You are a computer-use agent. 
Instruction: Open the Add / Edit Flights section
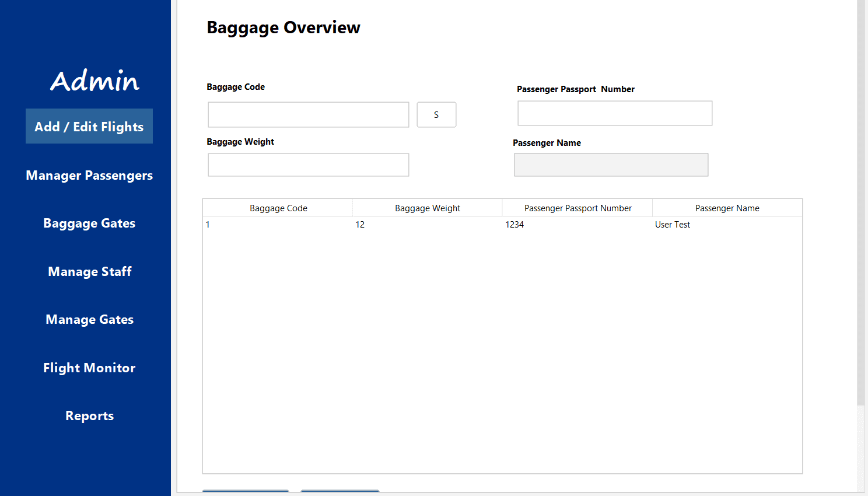click(89, 126)
